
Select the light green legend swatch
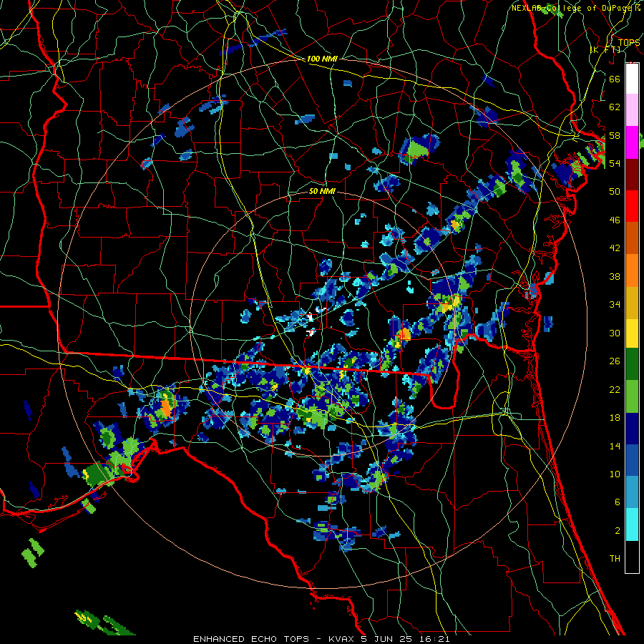click(632, 396)
